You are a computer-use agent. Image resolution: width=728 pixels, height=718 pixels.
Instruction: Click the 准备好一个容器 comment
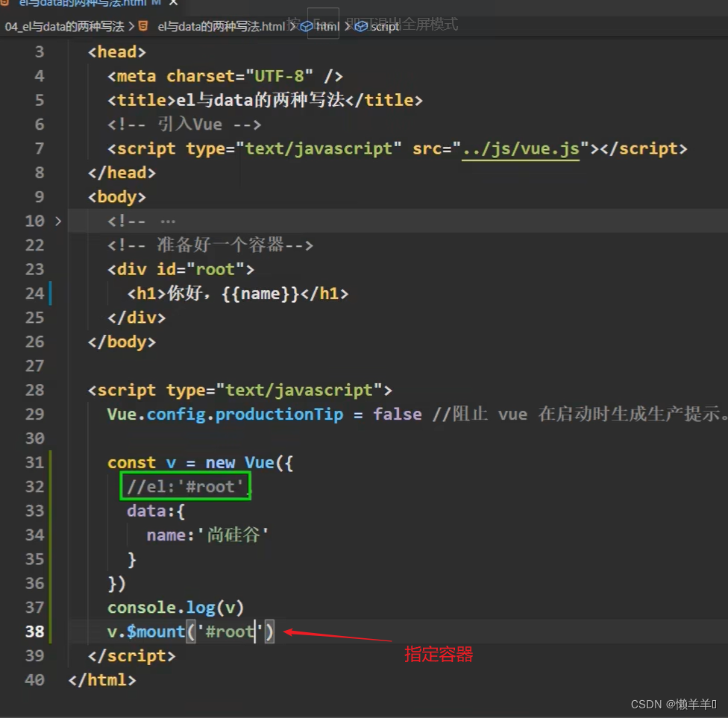(210, 245)
